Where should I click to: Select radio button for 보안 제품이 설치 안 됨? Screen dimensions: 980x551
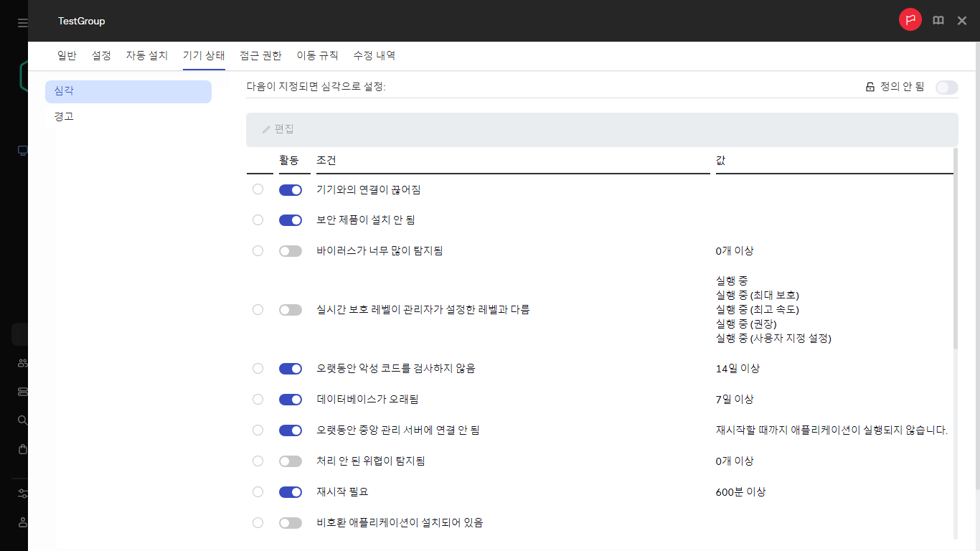click(258, 220)
